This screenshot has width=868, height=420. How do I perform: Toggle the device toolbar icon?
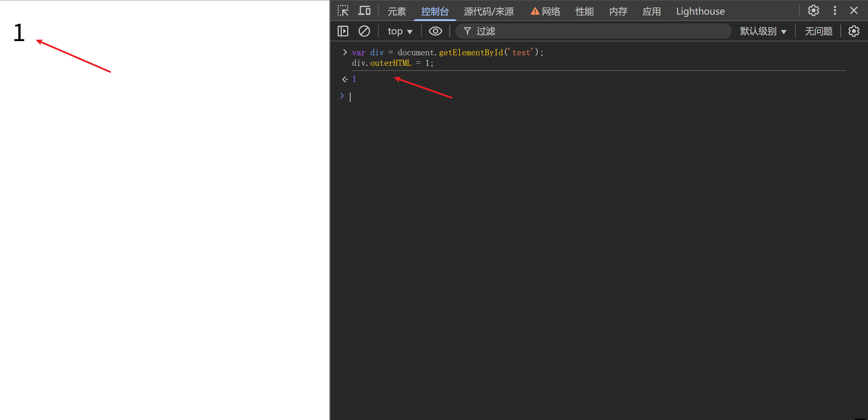(x=364, y=11)
